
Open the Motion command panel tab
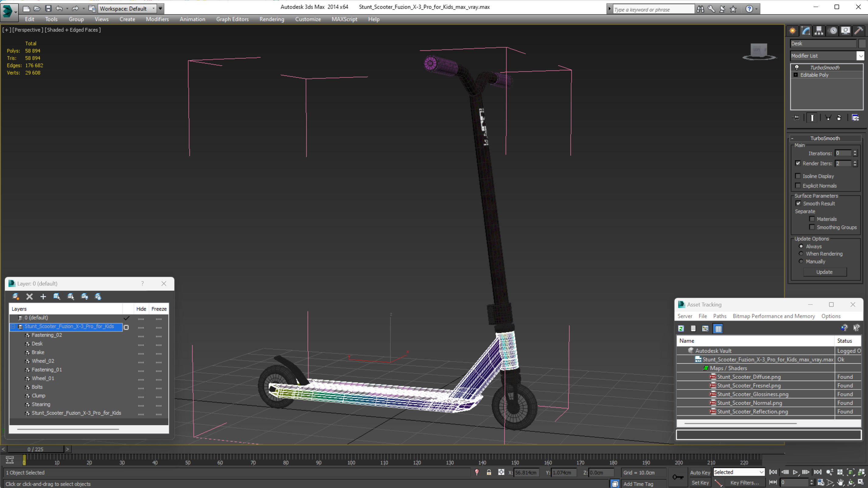pyautogui.click(x=833, y=31)
